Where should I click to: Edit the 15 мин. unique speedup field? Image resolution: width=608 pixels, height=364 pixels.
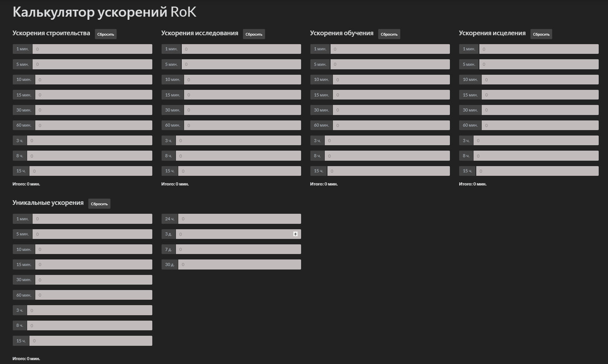click(x=94, y=264)
